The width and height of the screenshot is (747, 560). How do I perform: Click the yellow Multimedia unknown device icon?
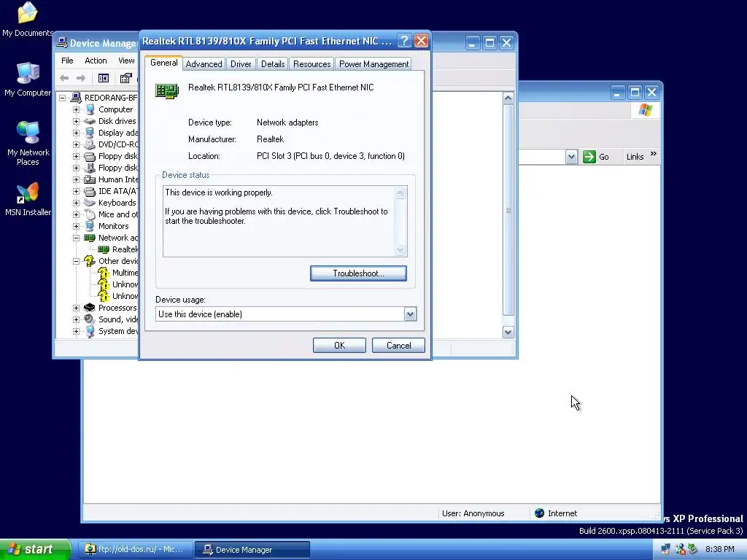pyautogui.click(x=104, y=273)
